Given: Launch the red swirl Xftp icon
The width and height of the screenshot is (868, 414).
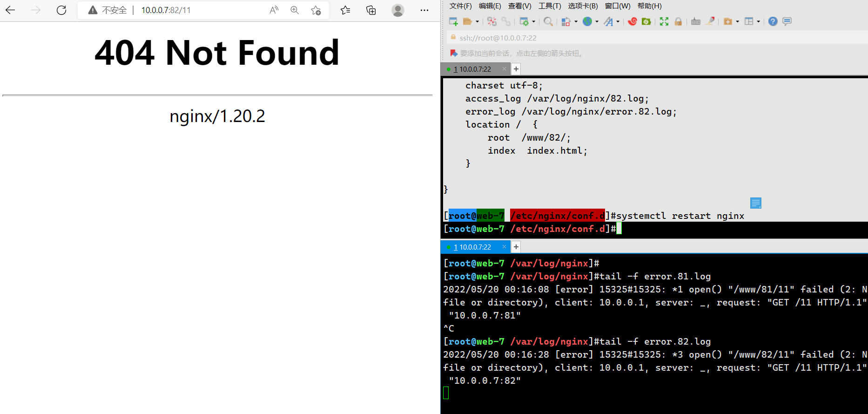Looking at the screenshot, I should click(x=632, y=21).
